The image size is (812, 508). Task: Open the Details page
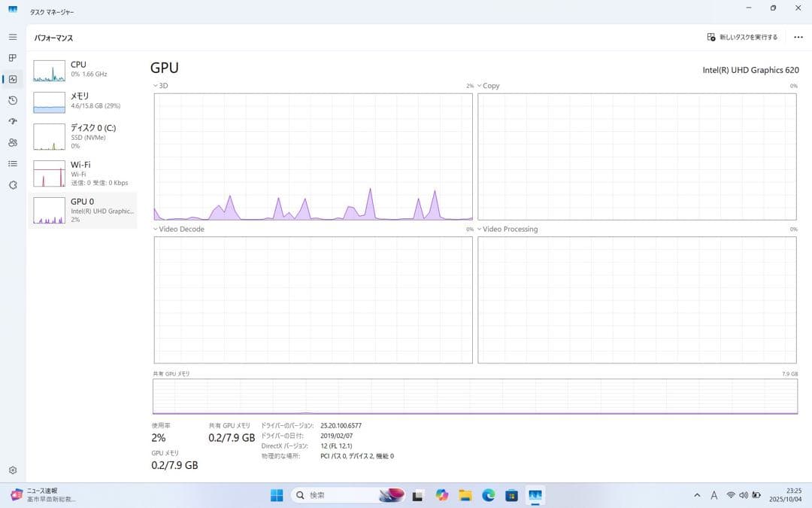(12, 163)
